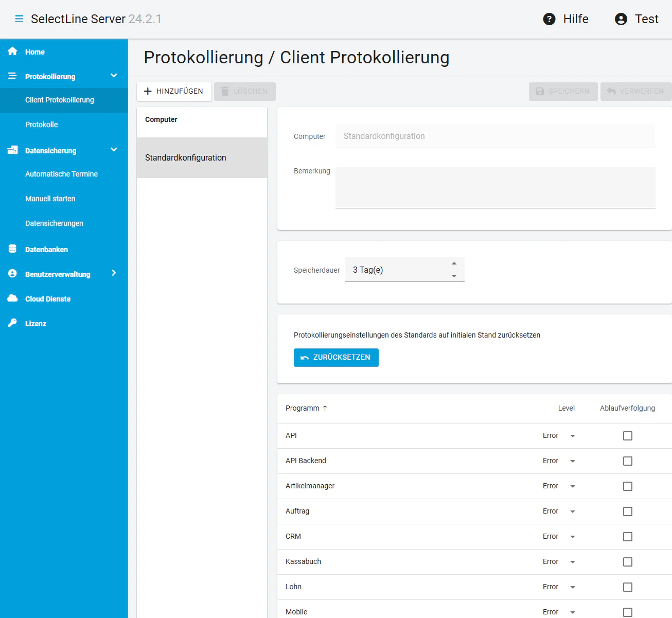Click the Test user account icon
This screenshot has height=618, width=672.
[x=620, y=19]
